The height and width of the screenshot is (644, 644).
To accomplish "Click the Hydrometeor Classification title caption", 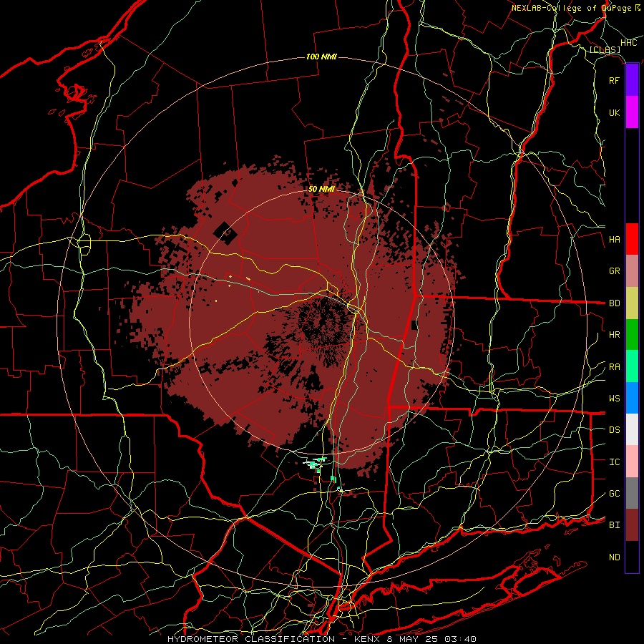I will coord(321,639).
